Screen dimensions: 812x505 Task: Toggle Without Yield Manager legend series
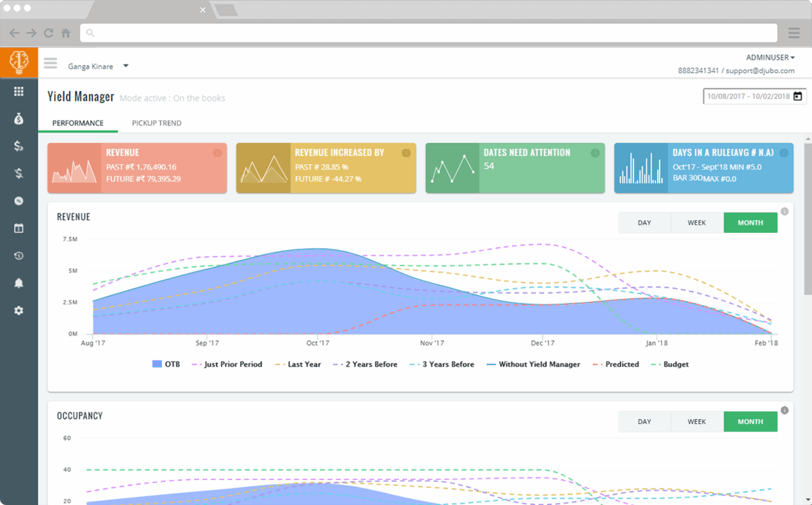pyautogui.click(x=533, y=364)
